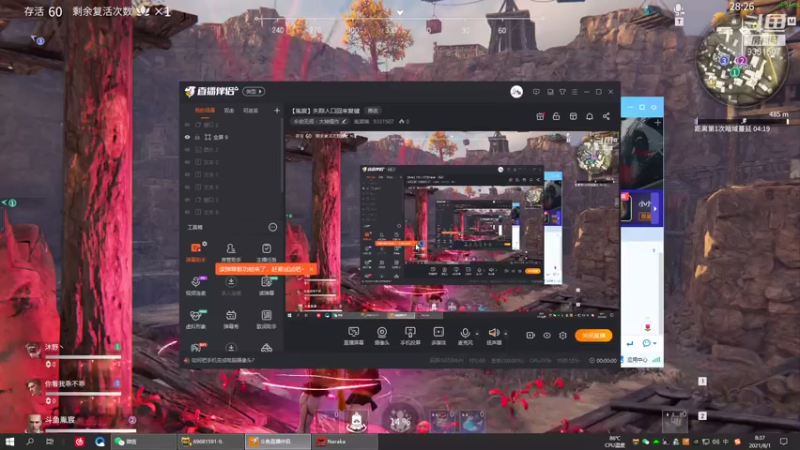Open the settings gear in the bottom toolbar

(563, 335)
